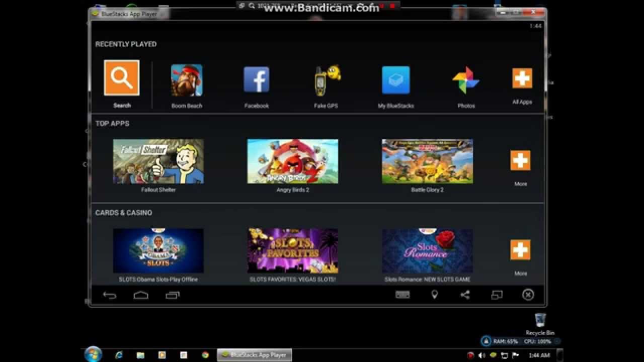Open Slots Romance game thumbnail

click(x=427, y=251)
